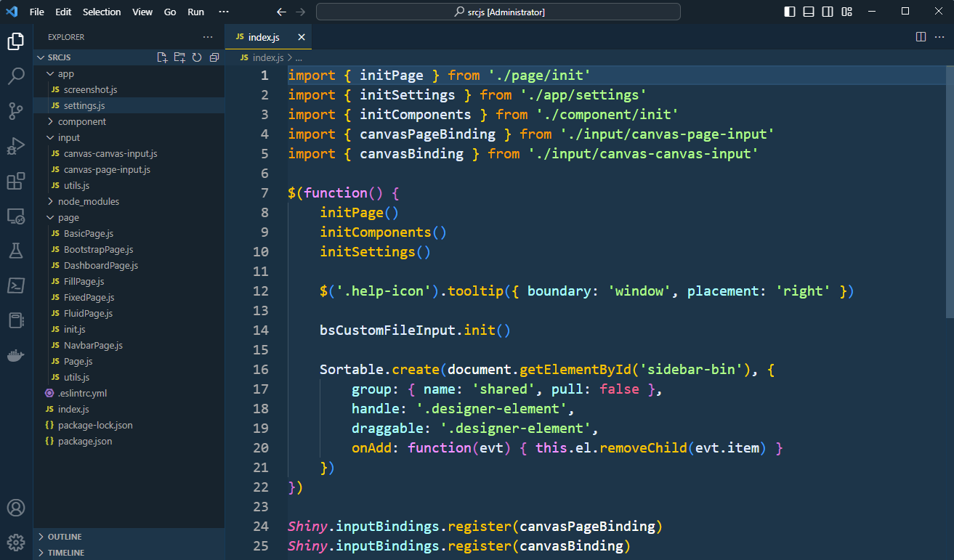This screenshot has height=560, width=954.
Task: Toggle the bottom panel visibility
Action: (x=809, y=12)
